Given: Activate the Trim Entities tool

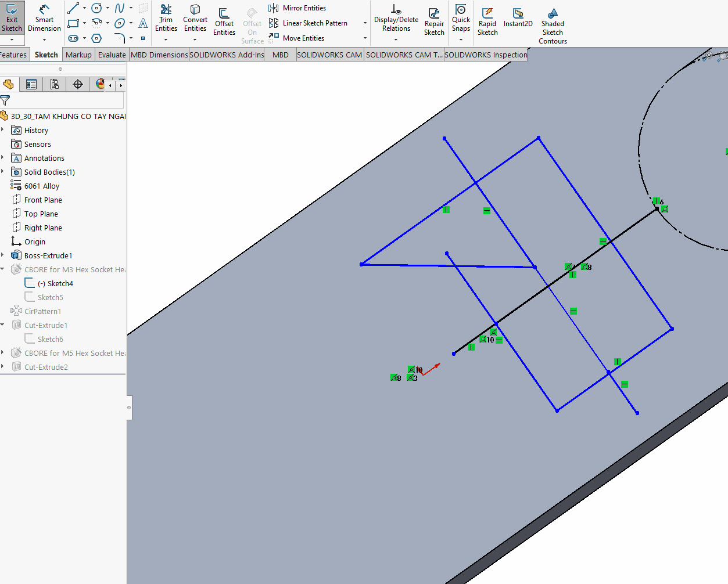Looking at the screenshot, I should tap(166, 19).
